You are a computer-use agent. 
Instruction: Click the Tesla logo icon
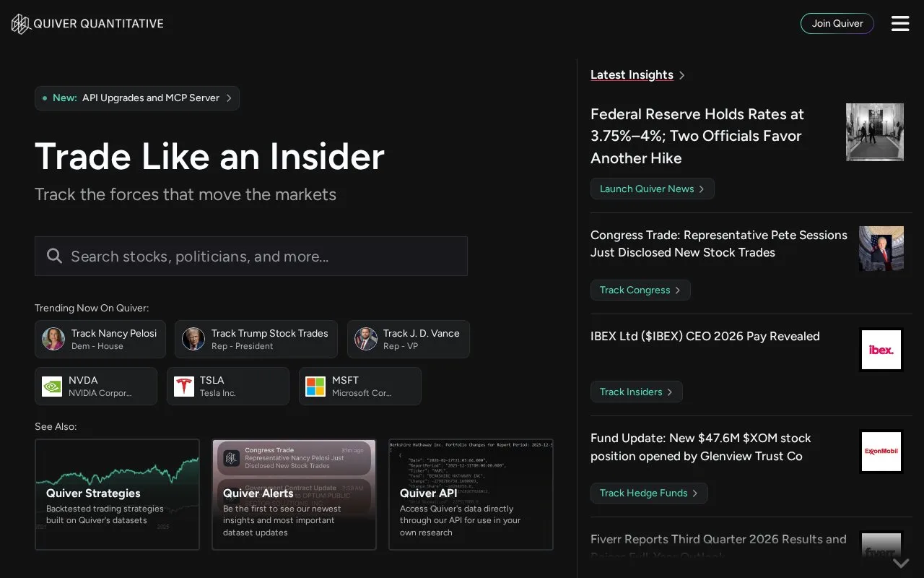tap(184, 387)
